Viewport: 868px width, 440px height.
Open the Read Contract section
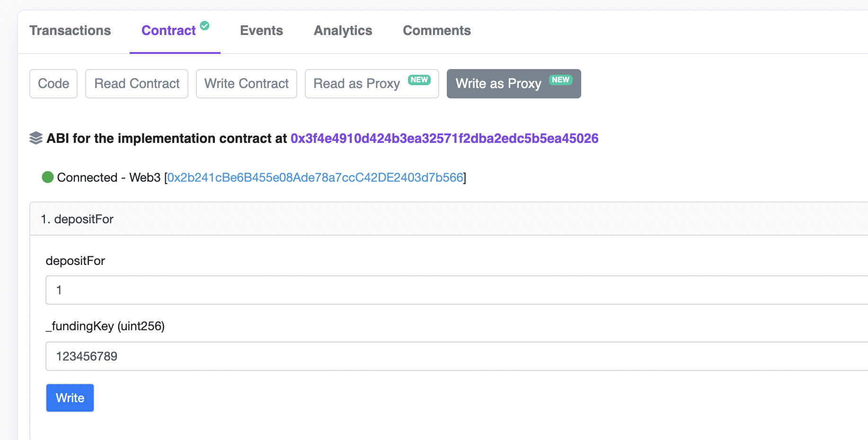tap(137, 84)
